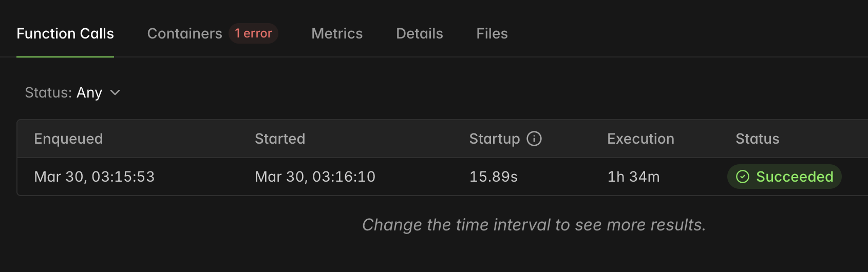Click the info icon beside Startup
The image size is (868, 272).
[x=534, y=139]
